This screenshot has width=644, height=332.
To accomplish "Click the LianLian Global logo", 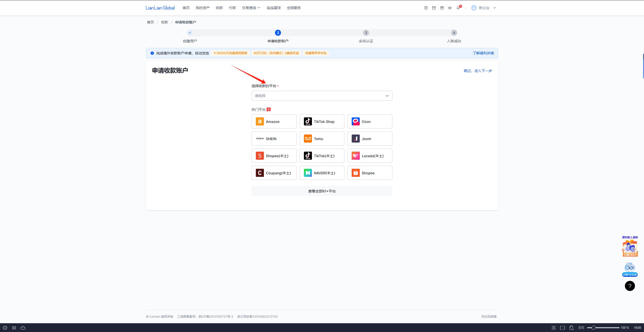I will pos(160,8).
